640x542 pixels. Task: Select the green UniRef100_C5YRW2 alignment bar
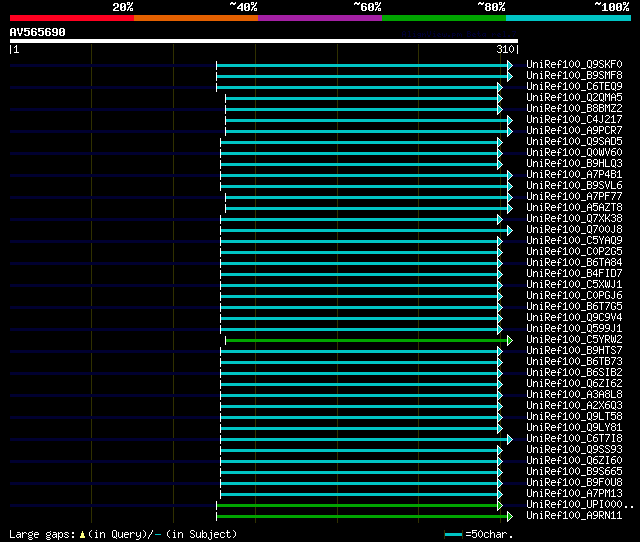coord(366,340)
